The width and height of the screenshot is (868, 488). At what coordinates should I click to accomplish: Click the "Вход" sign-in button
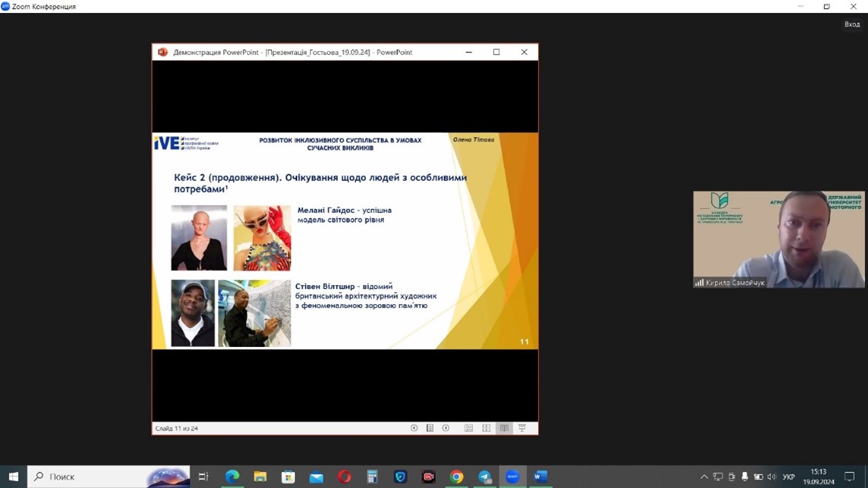851,24
